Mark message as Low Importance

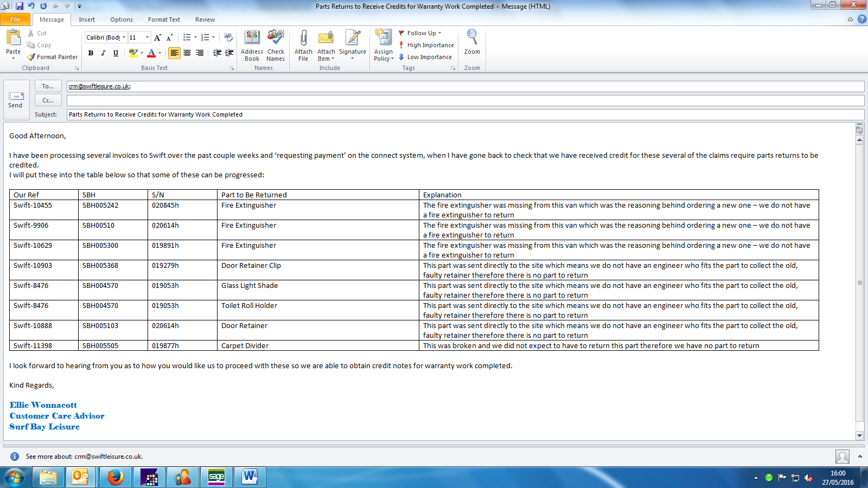(425, 57)
